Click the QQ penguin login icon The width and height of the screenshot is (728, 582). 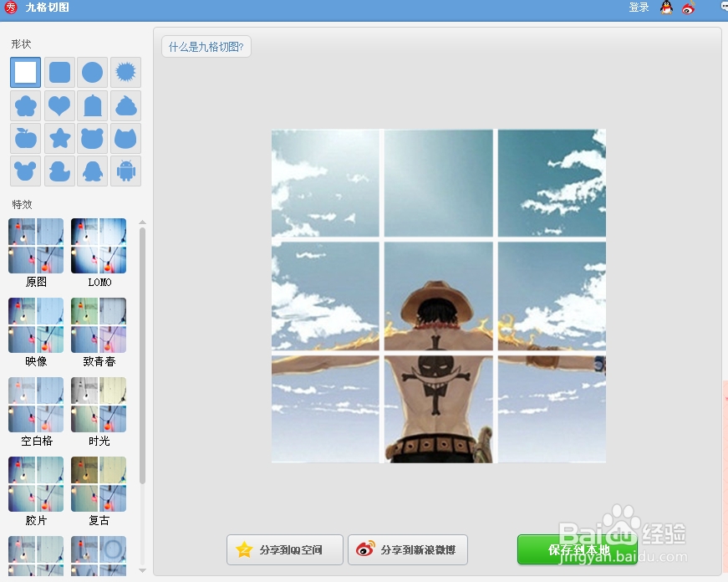coord(666,8)
